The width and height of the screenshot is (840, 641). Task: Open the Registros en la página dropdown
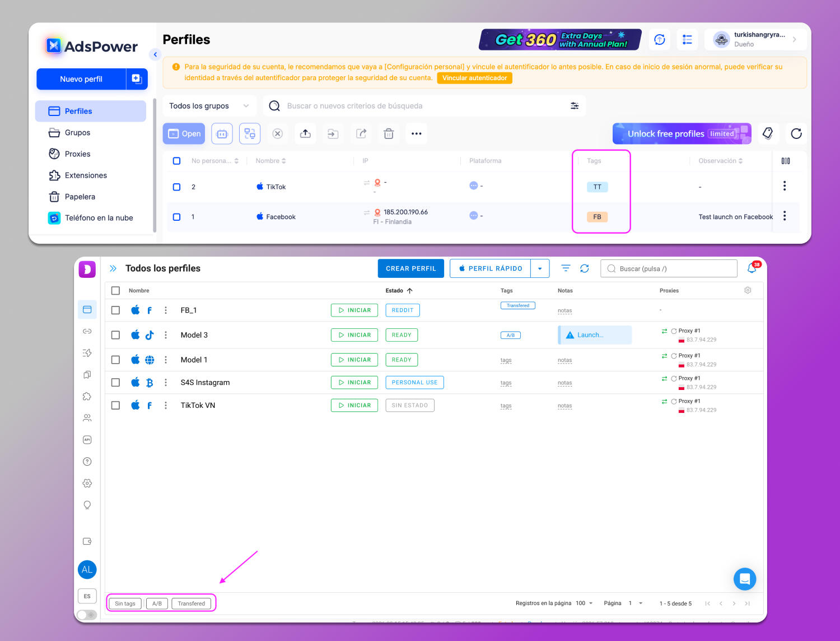pos(584,603)
